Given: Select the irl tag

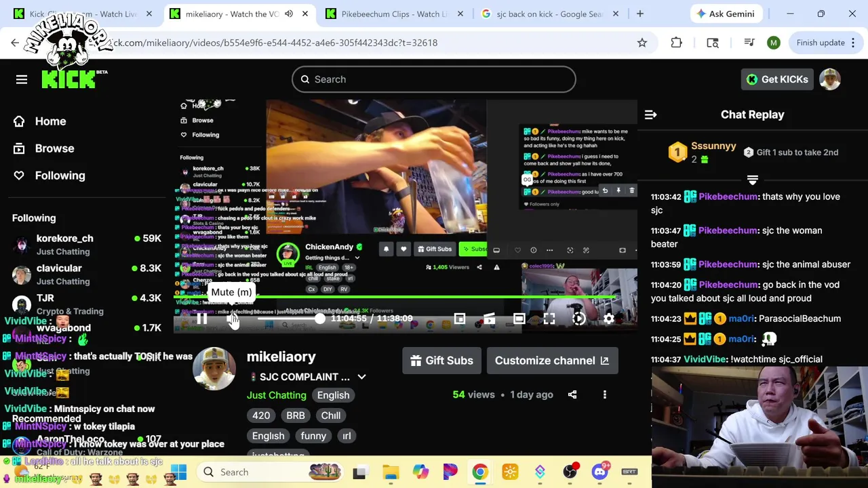Looking at the screenshot, I should [x=347, y=436].
